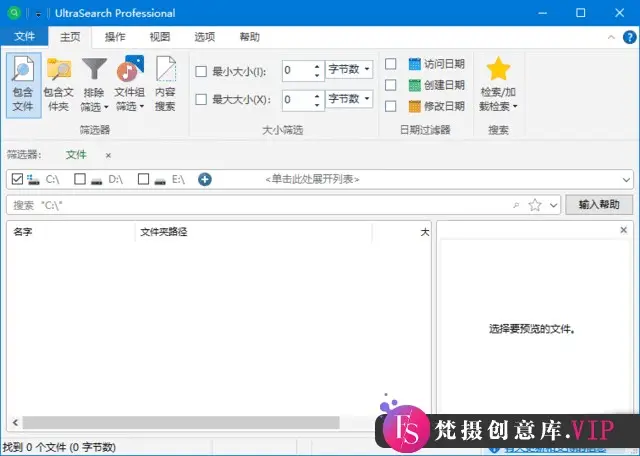Click the 包含文件夹 folder filter icon
Viewport: 640px width, 456px height.
pyautogui.click(x=59, y=69)
